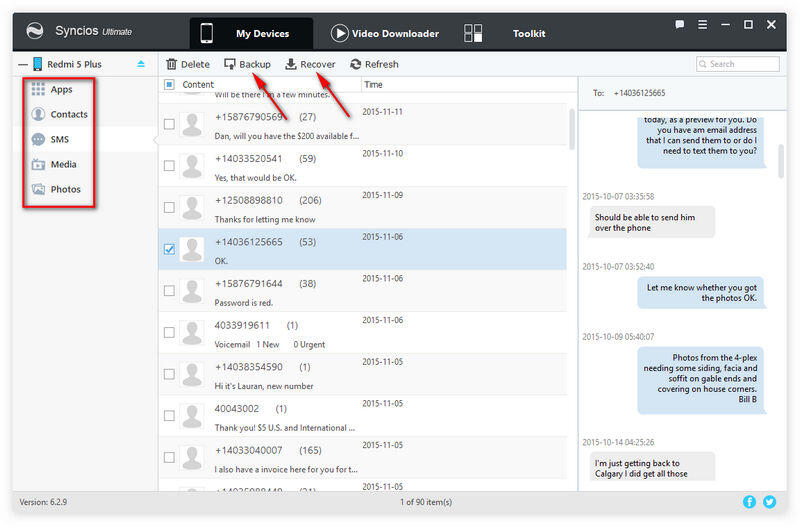Click the conversation list scrollbar
Screen dimensions: 800x526
coord(572,129)
